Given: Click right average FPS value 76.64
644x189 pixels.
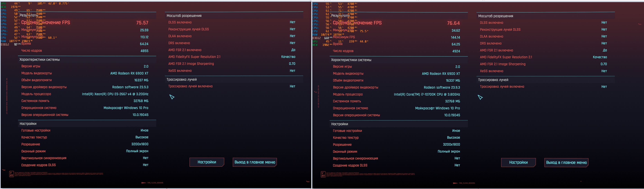Looking at the screenshot, I should click(453, 23).
